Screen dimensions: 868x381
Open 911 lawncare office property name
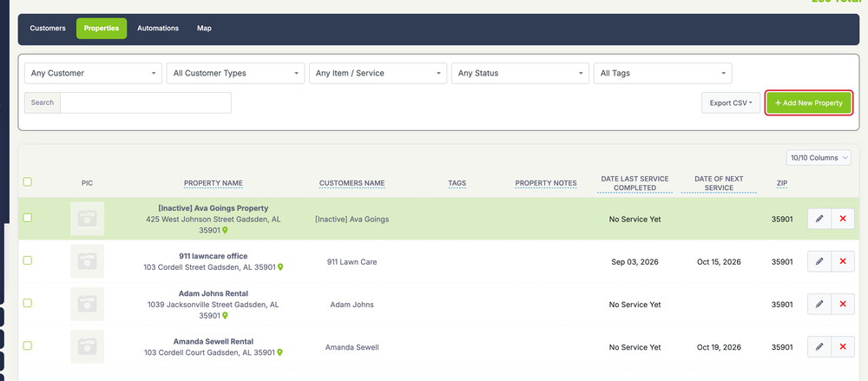pos(214,256)
